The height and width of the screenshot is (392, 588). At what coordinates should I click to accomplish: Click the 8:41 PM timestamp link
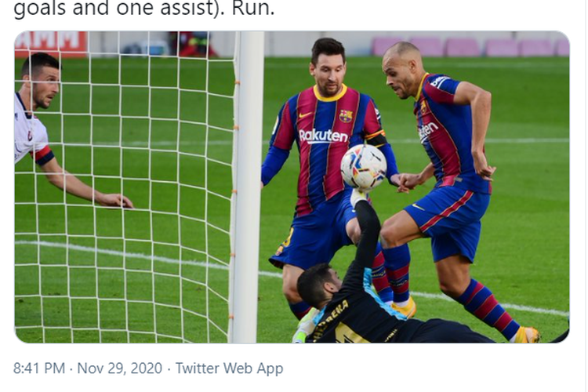pyautogui.click(x=39, y=368)
